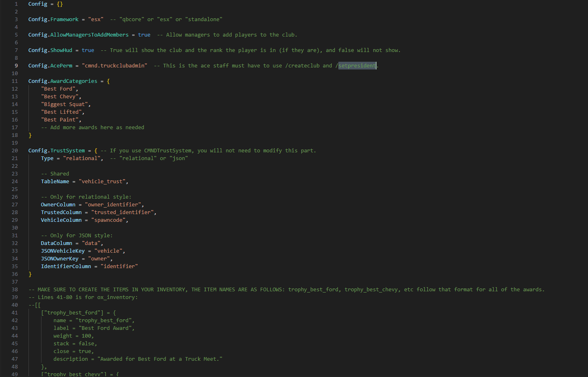Click "/createclub" in the line 9 comment
Image resolution: width=588 pixels, height=377 pixels.
tap(302, 66)
